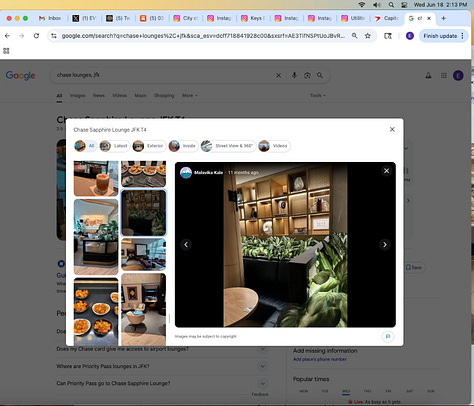
Task: Close the enlarged photo viewer
Action: [x=386, y=171]
